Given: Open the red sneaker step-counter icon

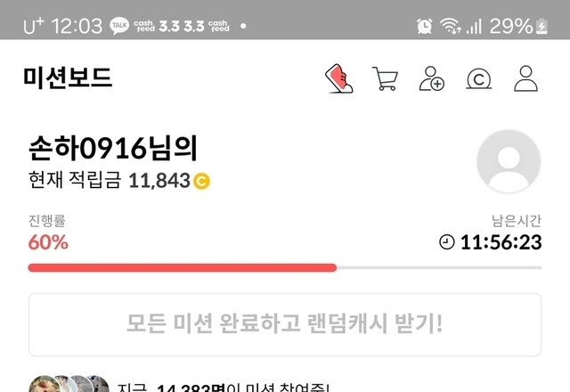Looking at the screenshot, I should (338, 78).
